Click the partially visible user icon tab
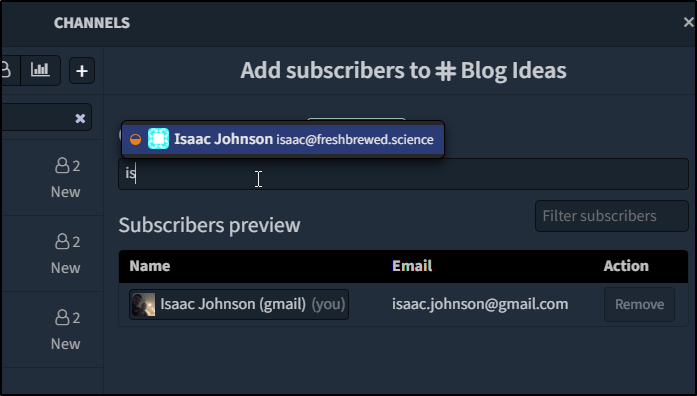The width and height of the screenshot is (697, 396). [8, 70]
